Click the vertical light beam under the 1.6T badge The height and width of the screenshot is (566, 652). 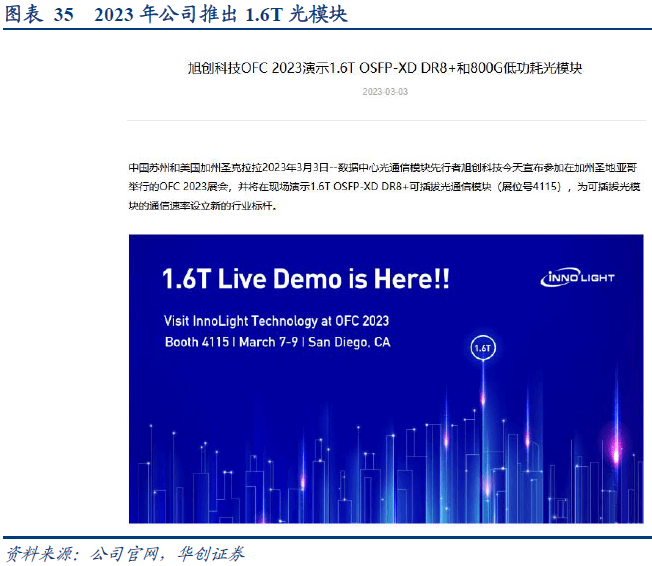click(481, 400)
